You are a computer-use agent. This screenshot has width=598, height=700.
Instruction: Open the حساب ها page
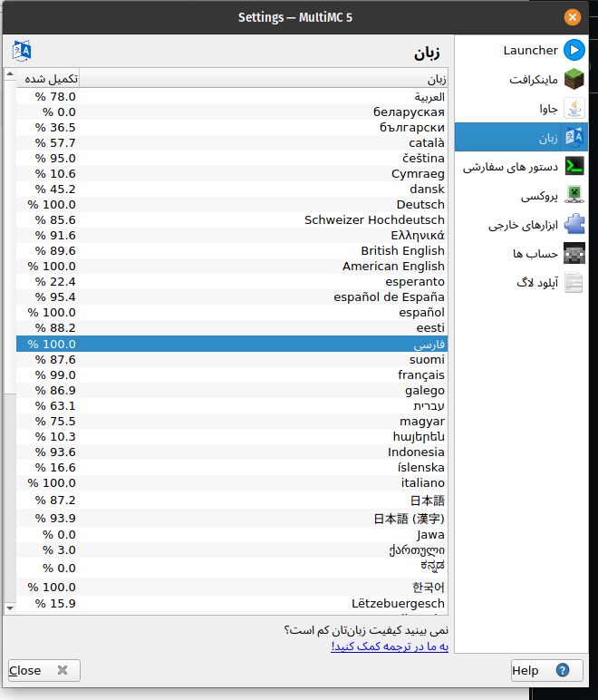coord(521,253)
